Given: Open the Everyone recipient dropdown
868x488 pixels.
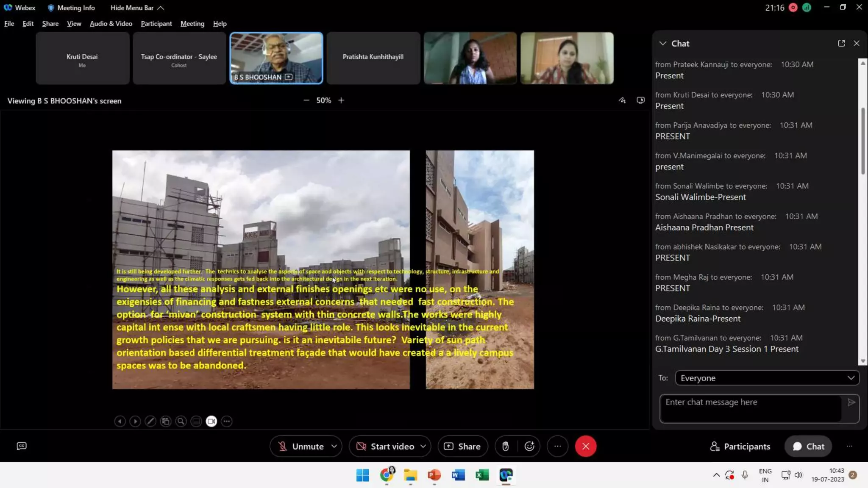Looking at the screenshot, I should [767, 378].
